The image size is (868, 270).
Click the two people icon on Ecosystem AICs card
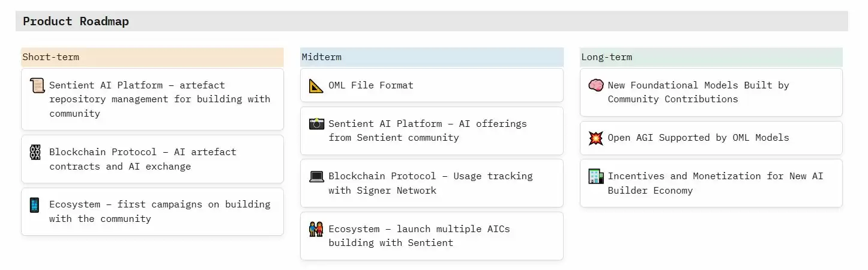click(316, 229)
